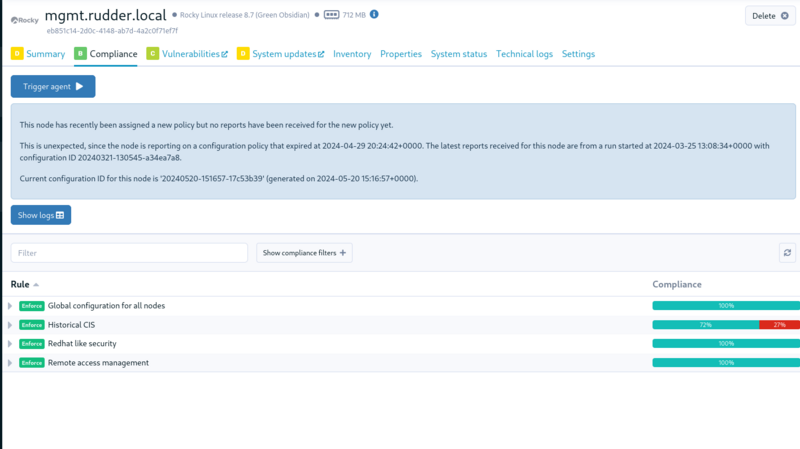Viewport: 800px width, 449px height.
Task: Expand the Historical CIS rule row
Action: [x=10, y=325]
